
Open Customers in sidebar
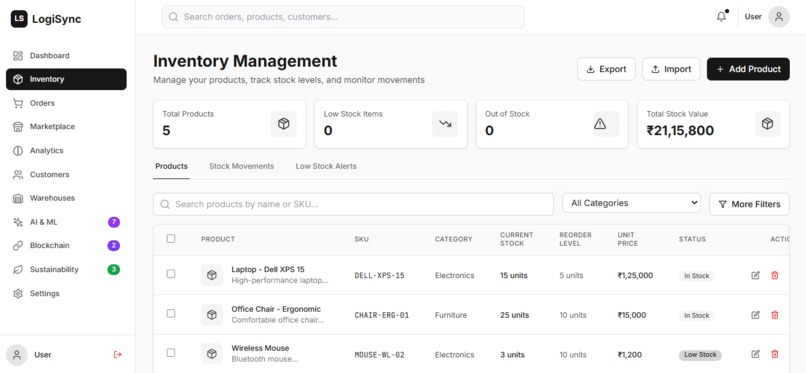(66, 175)
